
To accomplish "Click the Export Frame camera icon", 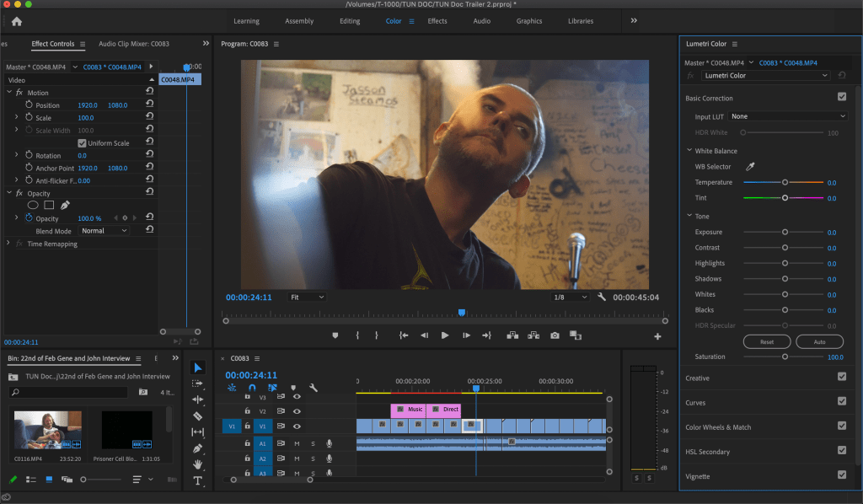I will coord(555,335).
